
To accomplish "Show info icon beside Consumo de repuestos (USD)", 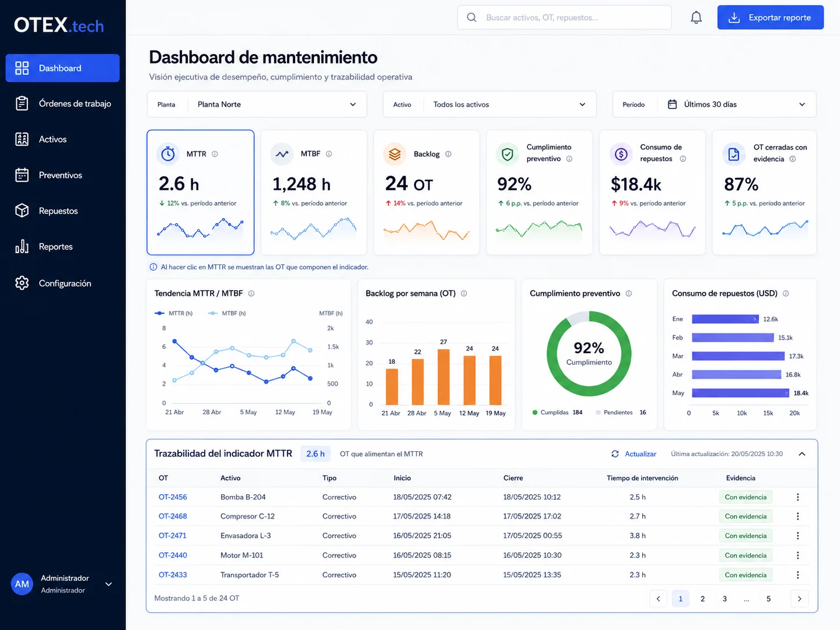I will click(786, 294).
